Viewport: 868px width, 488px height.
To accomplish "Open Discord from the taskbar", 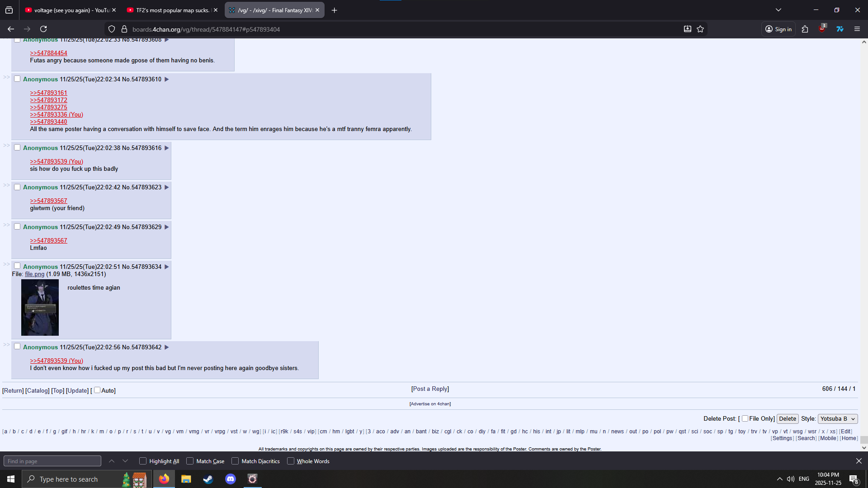I will pyautogui.click(x=231, y=479).
